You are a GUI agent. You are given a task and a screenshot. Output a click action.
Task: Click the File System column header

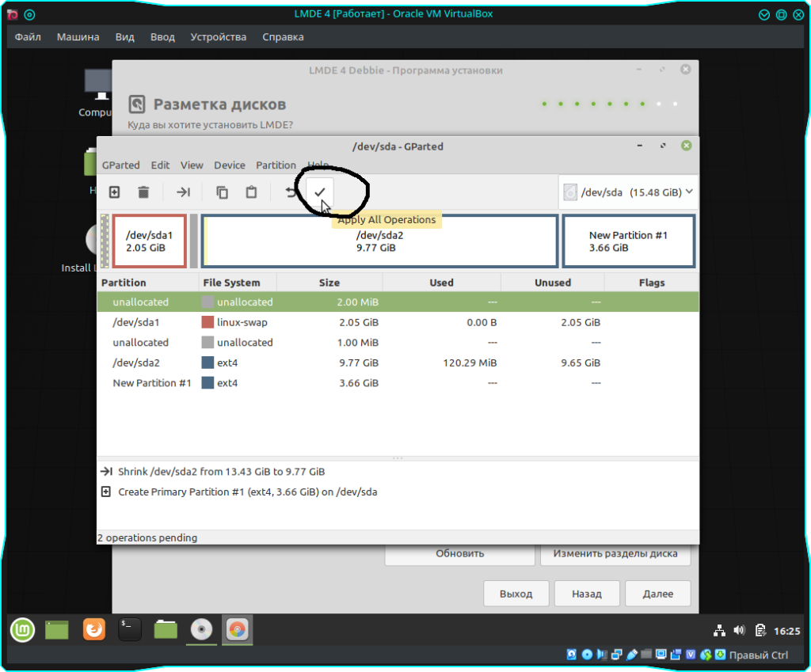coord(231,283)
